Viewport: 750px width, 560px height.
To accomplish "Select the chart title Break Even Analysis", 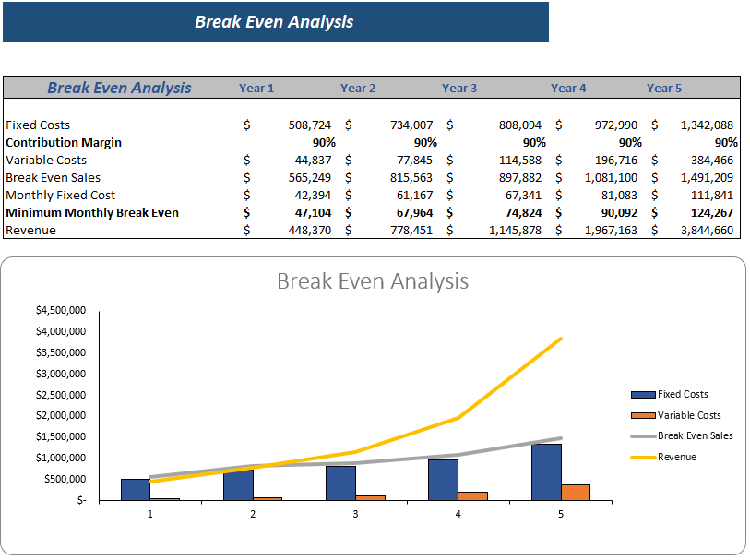I will (x=375, y=282).
